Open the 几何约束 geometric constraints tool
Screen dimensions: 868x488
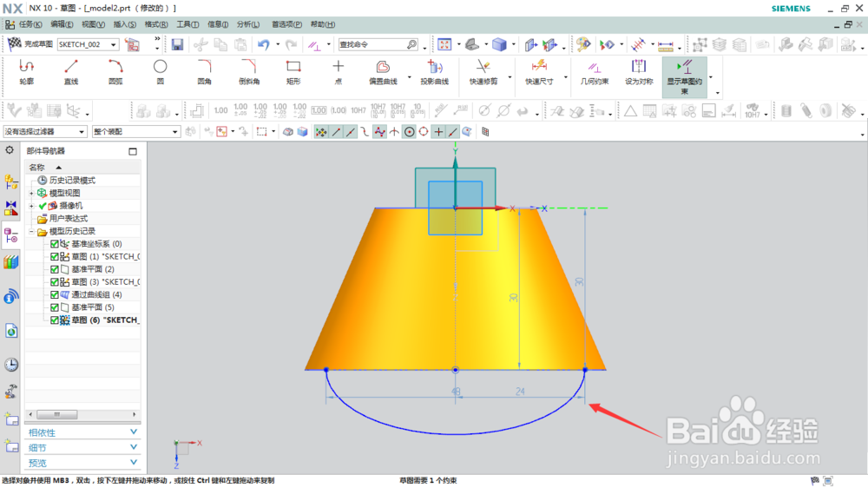click(595, 72)
